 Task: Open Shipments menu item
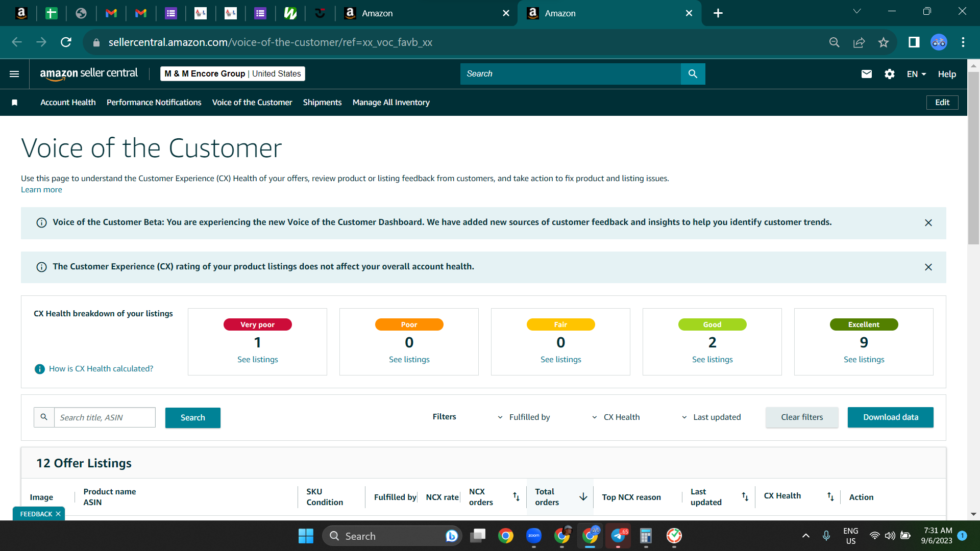pos(322,103)
